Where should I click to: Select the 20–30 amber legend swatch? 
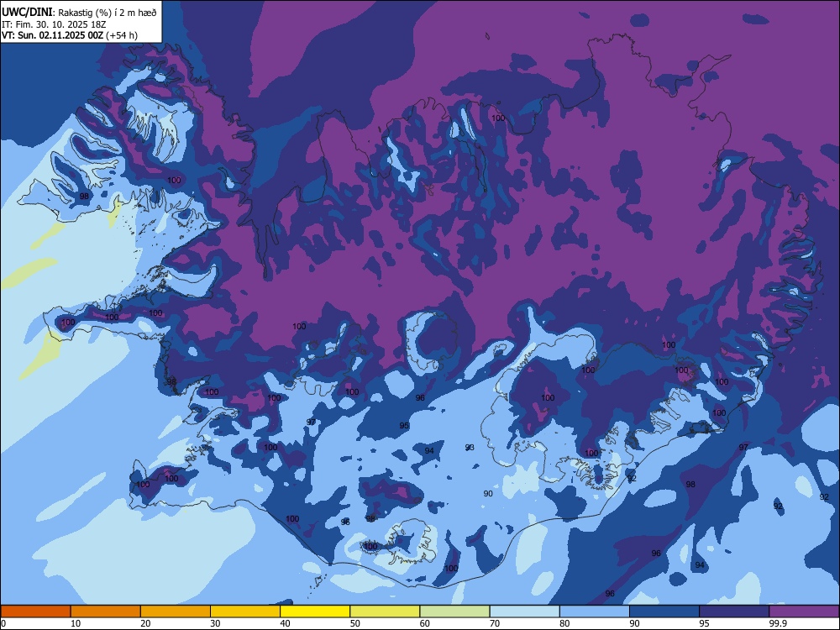tap(176, 612)
